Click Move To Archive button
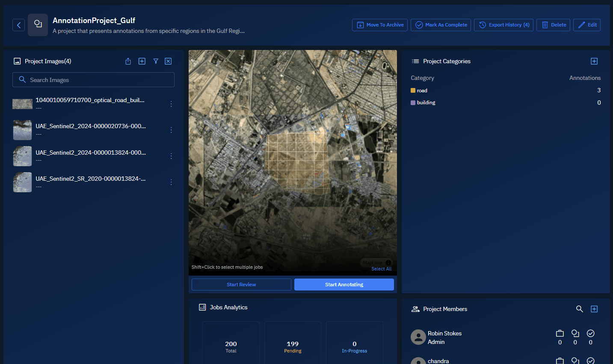Image resolution: width=613 pixels, height=364 pixels. click(x=379, y=25)
